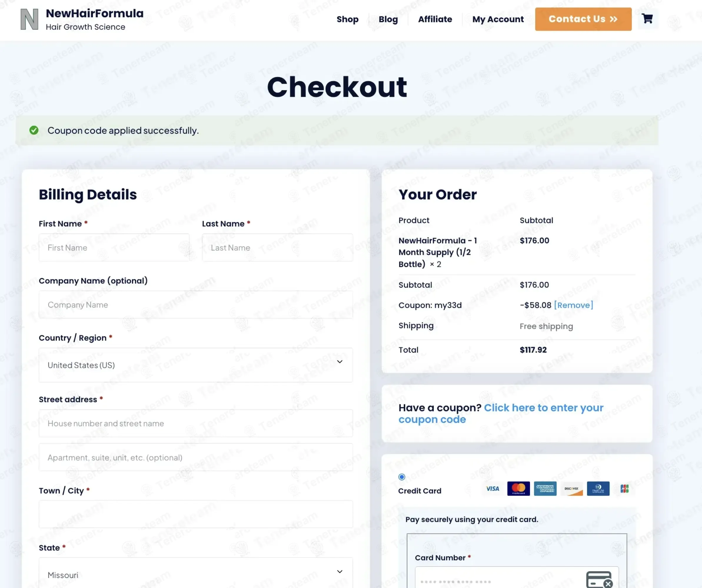702x588 pixels.
Task: Remove the my33d coupon
Action: [574, 305]
